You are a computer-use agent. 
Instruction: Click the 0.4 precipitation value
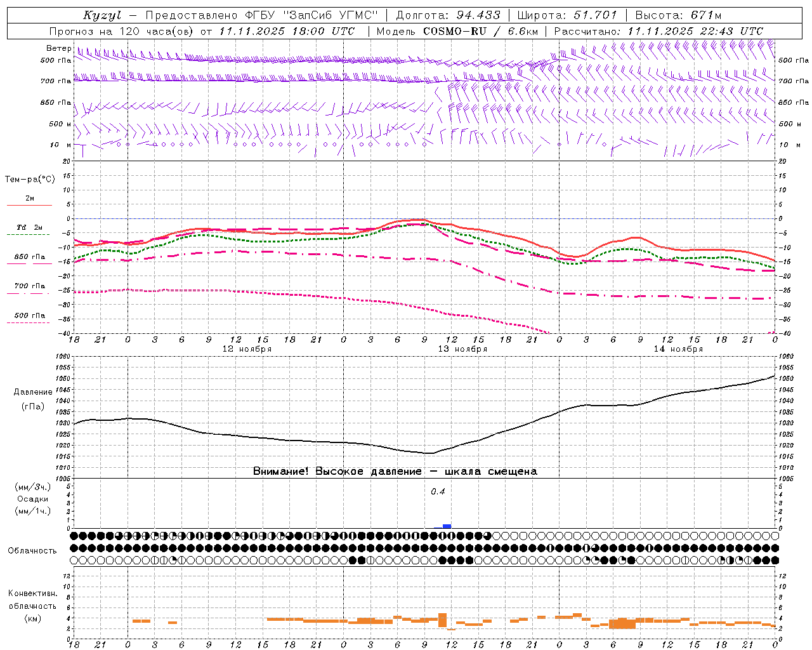point(438,492)
